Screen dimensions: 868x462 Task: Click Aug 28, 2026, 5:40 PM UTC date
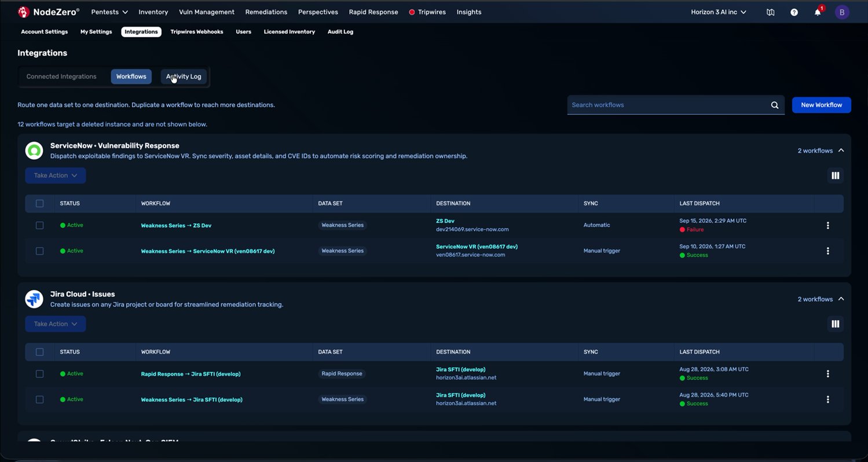coord(714,395)
